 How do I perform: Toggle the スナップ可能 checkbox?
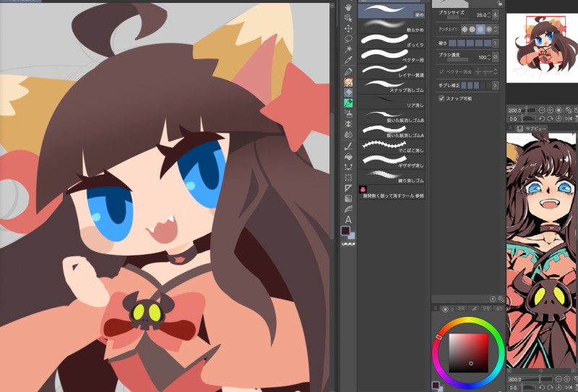441,98
